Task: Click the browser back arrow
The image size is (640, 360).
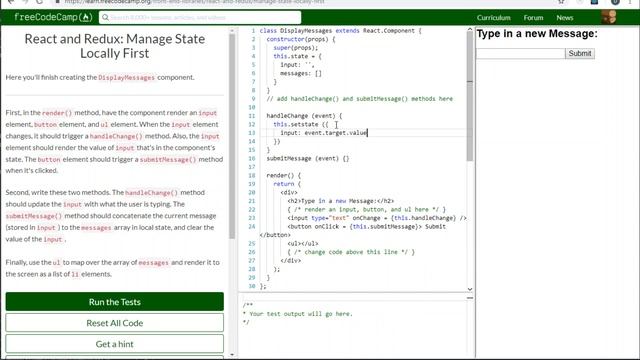Action: [x=11, y=2]
